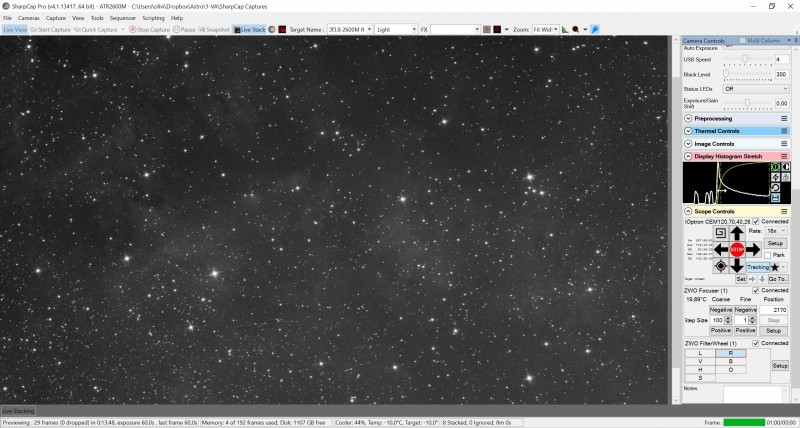
Task: Open the Cameras menu
Action: click(x=29, y=18)
